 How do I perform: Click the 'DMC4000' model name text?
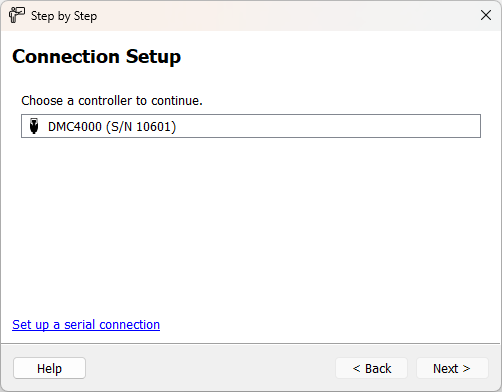coord(75,127)
